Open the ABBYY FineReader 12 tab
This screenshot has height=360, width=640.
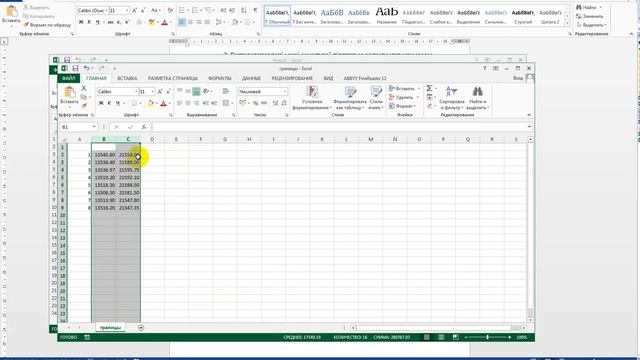[x=364, y=78]
